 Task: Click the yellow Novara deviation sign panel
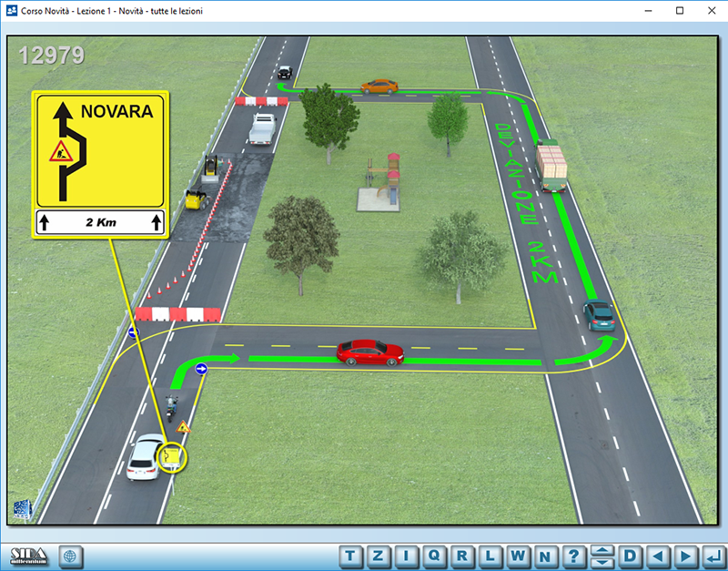click(x=99, y=165)
